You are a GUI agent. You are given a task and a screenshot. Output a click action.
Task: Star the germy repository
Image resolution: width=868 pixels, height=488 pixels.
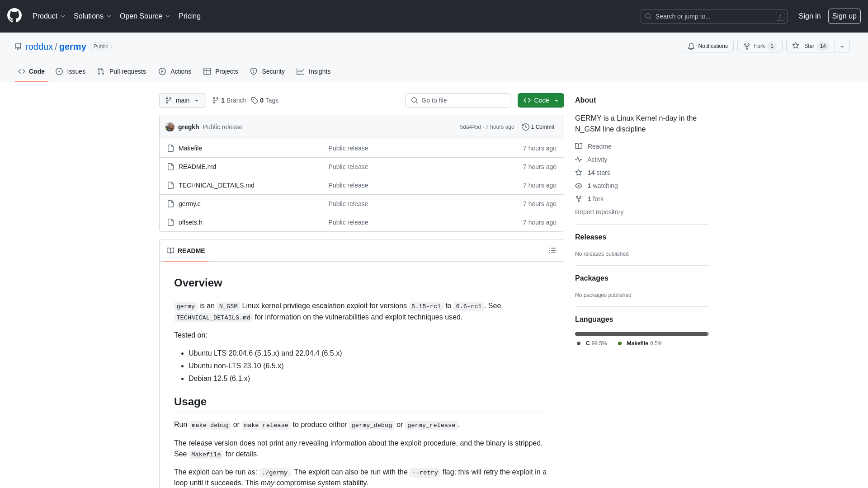(810, 46)
